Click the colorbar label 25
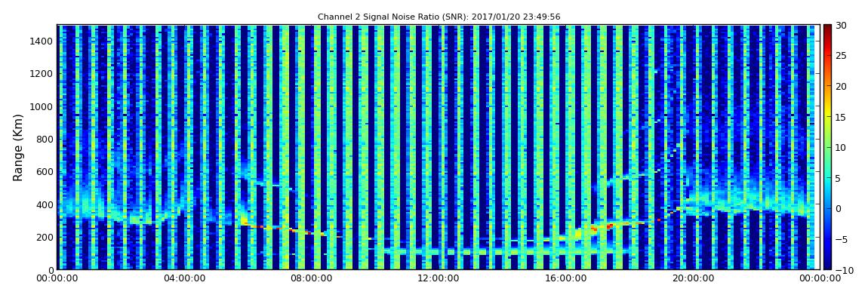Viewport: 868px width, 307px height. click(842, 56)
